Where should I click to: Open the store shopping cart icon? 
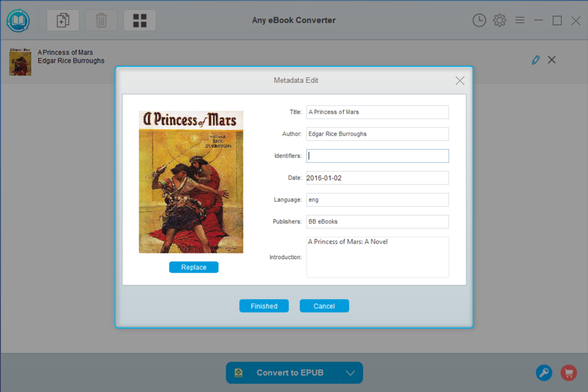[x=568, y=372]
